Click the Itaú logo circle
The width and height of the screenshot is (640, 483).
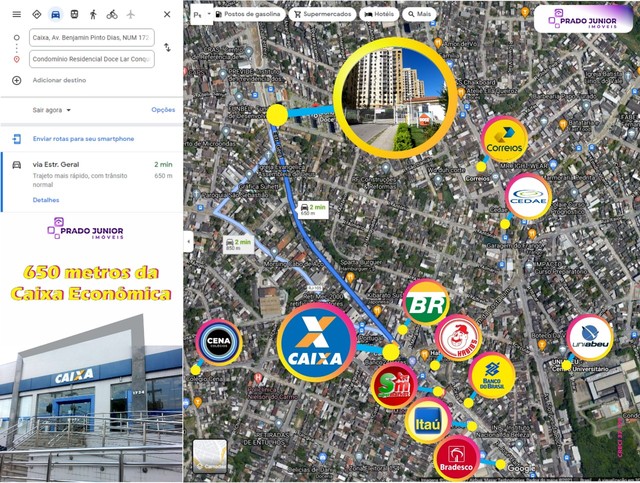coord(429,421)
